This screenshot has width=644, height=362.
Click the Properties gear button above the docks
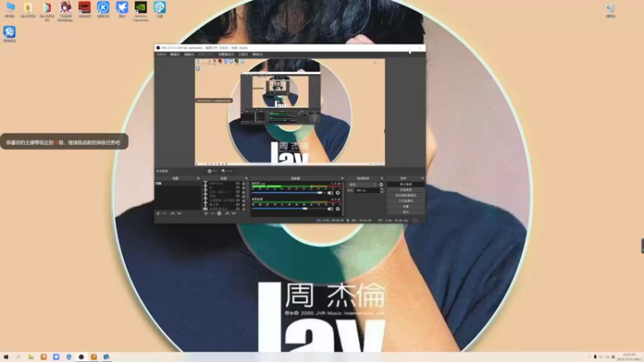[x=213, y=171]
